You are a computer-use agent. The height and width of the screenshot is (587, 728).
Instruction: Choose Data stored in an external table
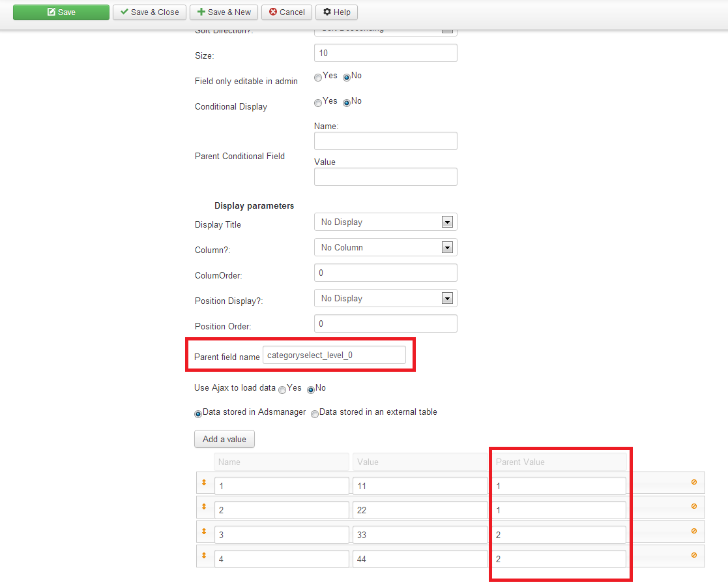315,414
